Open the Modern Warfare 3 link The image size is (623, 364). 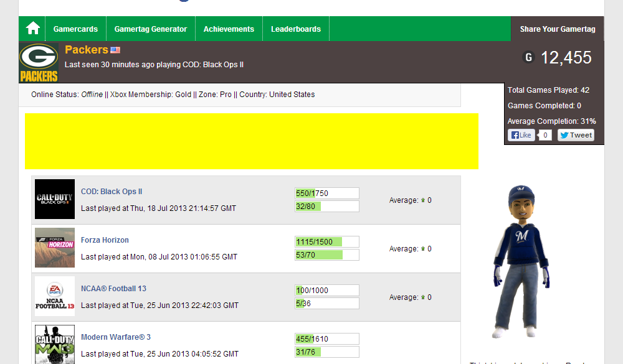(x=116, y=337)
